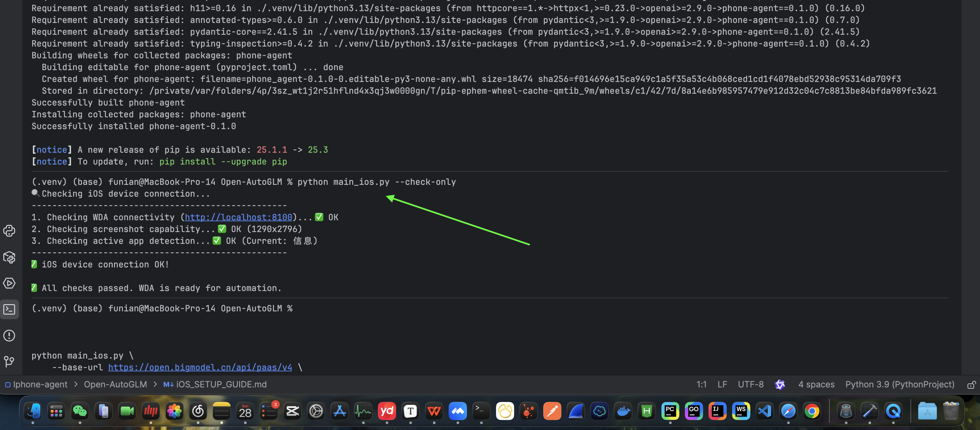The width and height of the screenshot is (980, 430).
Task: Click the 1:1 line column indicator
Action: coord(701,384)
